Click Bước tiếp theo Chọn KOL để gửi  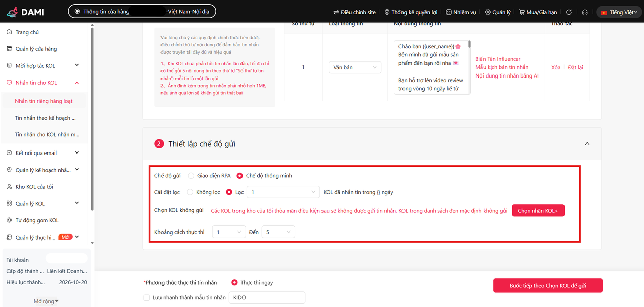547,286
